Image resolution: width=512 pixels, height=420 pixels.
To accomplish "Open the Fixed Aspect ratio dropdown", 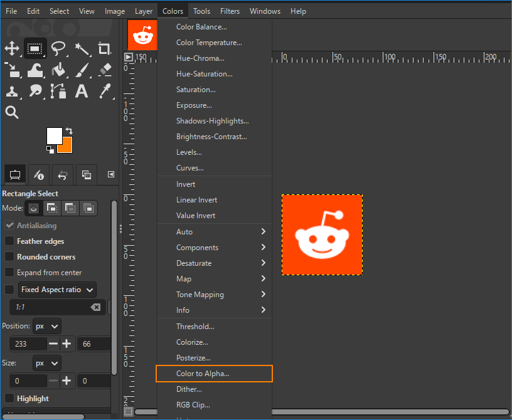I will tap(57, 290).
